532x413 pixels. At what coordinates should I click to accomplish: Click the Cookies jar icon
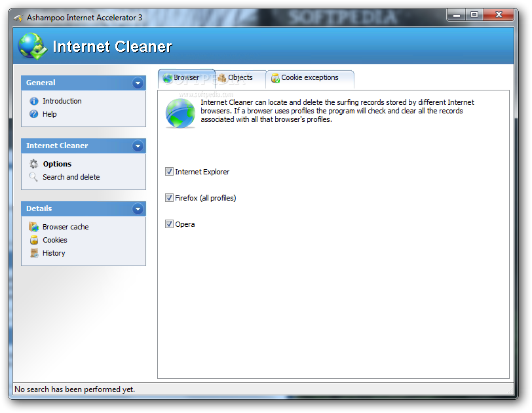(34, 240)
